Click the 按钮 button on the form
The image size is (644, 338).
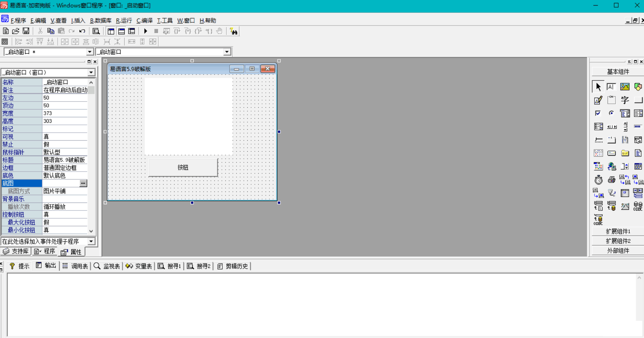pyautogui.click(x=183, y=167)
